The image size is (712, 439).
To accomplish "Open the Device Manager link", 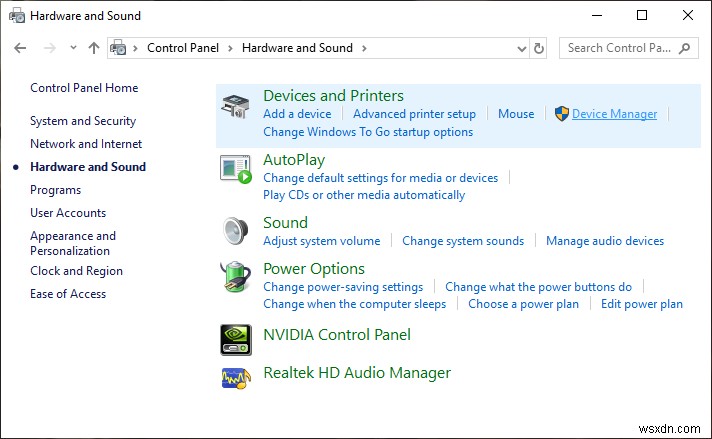I will click(x=614, y=114).
